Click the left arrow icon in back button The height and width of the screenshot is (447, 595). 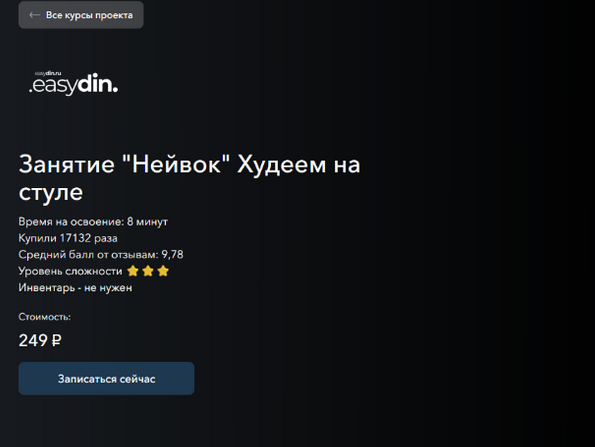(x=35, y=15)
